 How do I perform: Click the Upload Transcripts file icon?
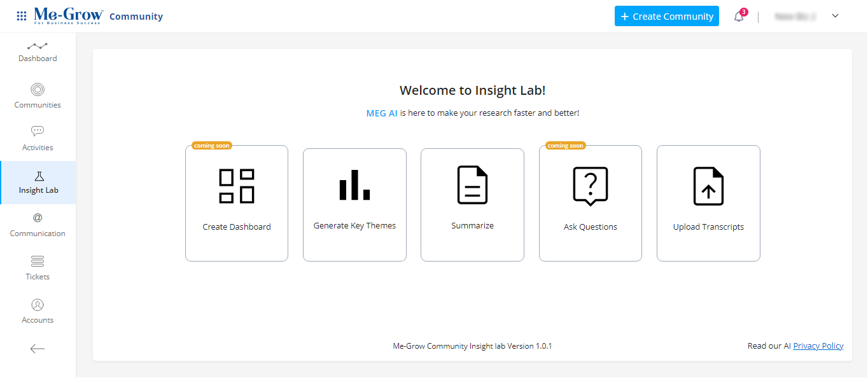708,186
